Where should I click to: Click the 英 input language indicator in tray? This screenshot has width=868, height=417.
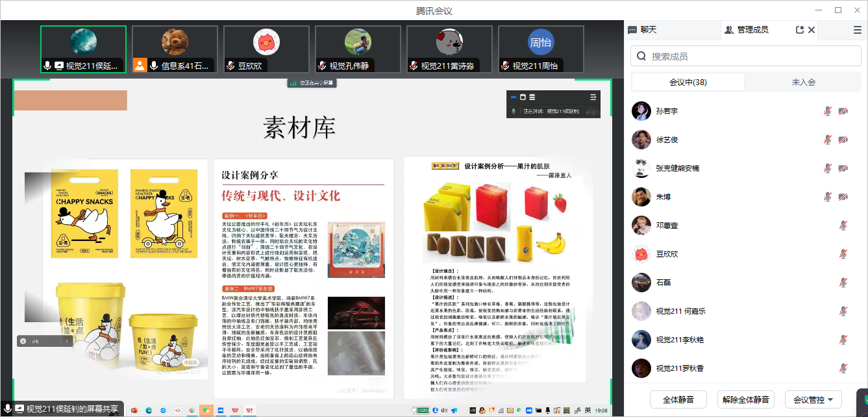tap(587, 411)
